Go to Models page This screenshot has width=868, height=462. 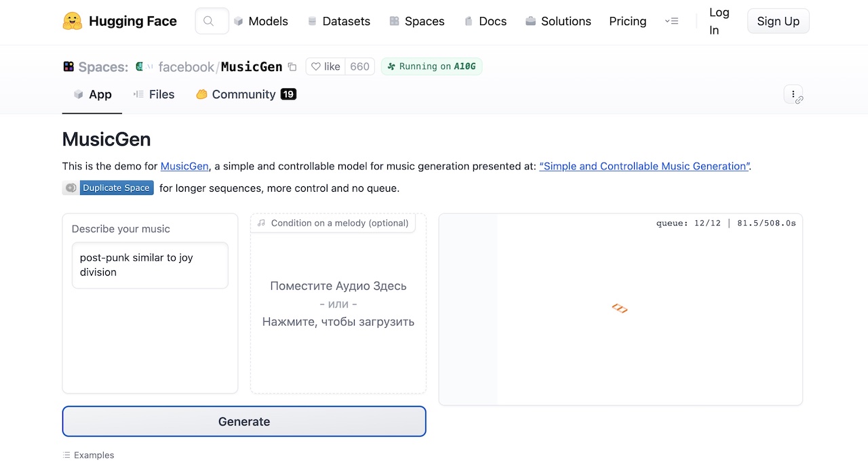click(260, 21)
